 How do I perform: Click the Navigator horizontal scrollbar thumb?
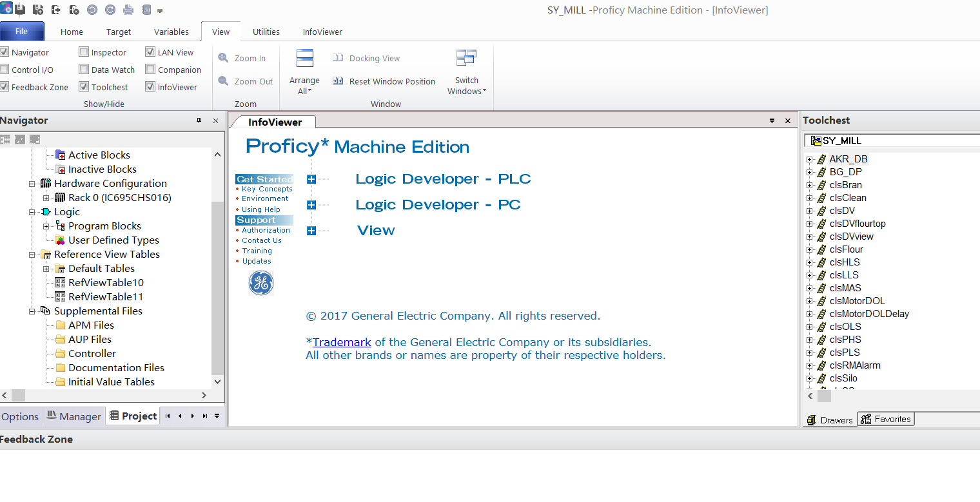(18, 395)
